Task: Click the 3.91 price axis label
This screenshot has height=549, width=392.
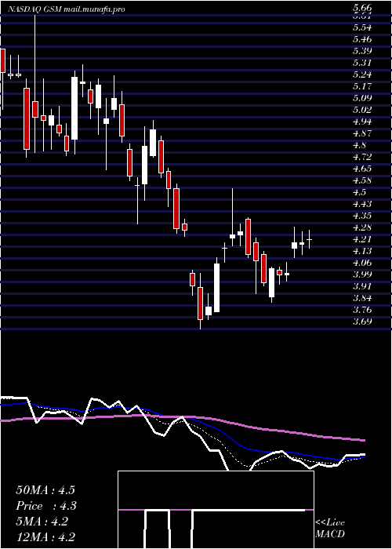Action: 362,286
